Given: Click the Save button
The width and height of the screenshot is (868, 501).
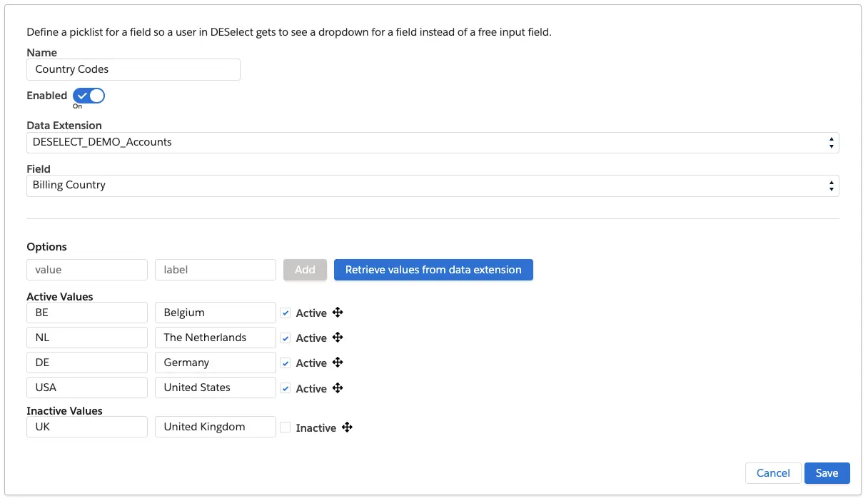Looking at the screenshot, I should point(827,473).
